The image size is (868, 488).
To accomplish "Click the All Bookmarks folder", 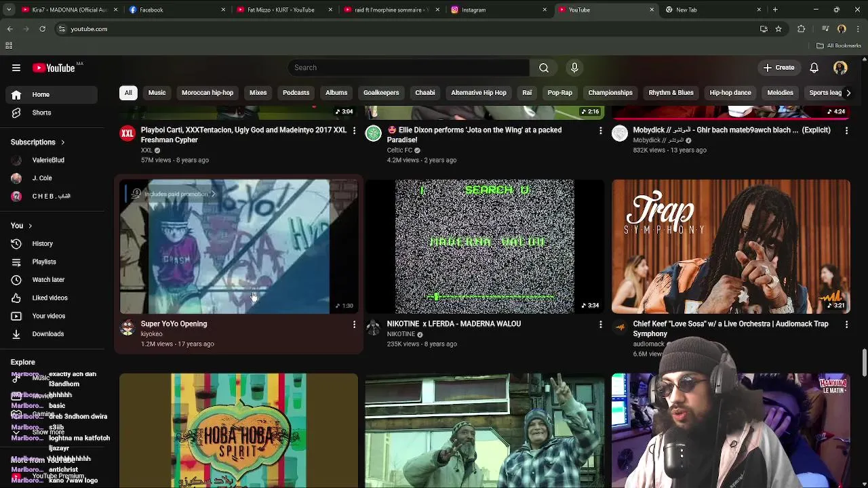I will 839,45.
